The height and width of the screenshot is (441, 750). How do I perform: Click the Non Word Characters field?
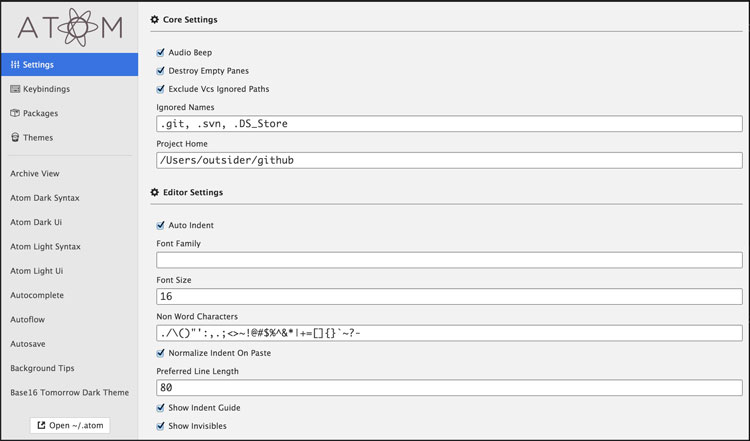pos(449,333)
